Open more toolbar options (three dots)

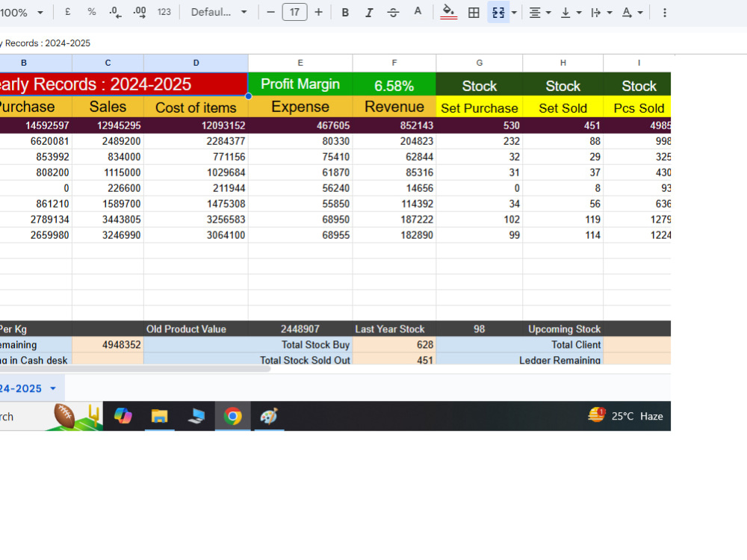coord(665,13)
